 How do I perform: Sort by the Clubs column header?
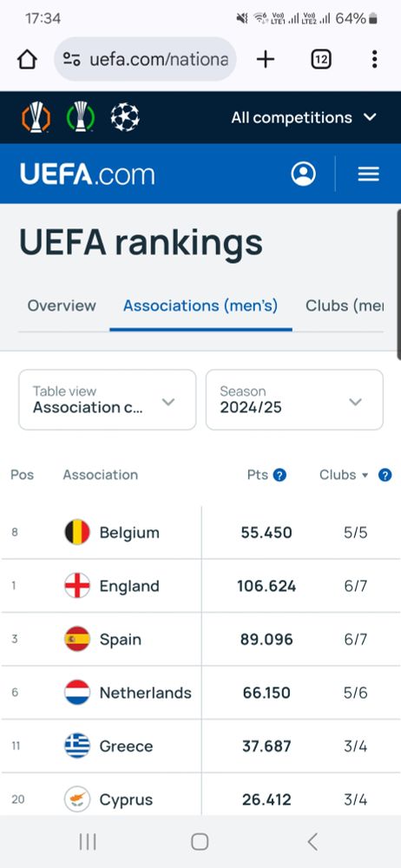coord(344,475)
